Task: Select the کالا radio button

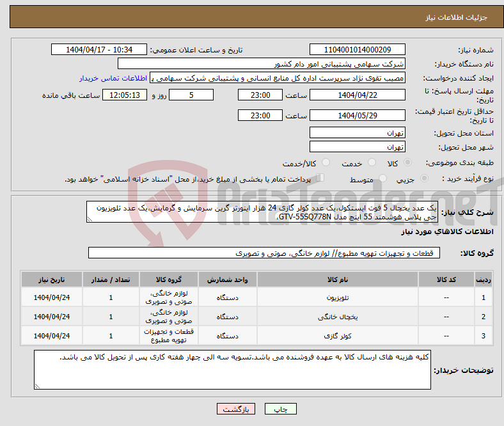Action: pos(407,162)
